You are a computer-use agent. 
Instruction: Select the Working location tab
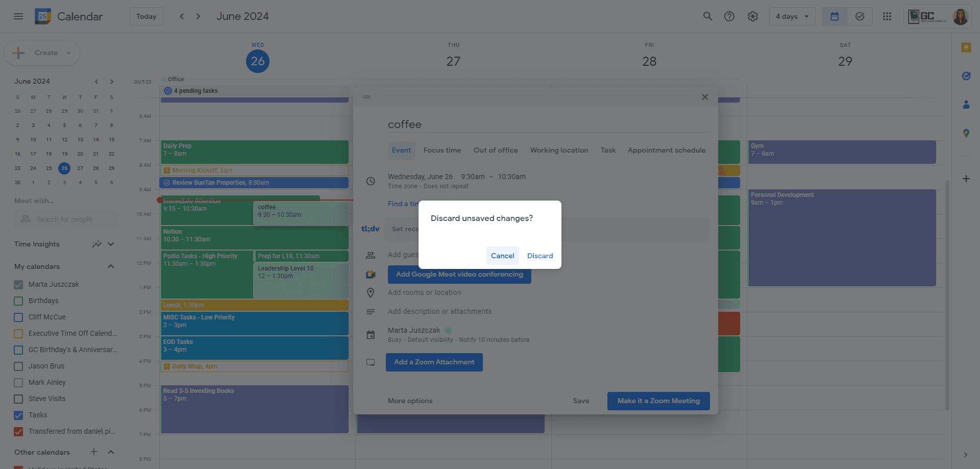pyautogui.click(x=559, y=150)
